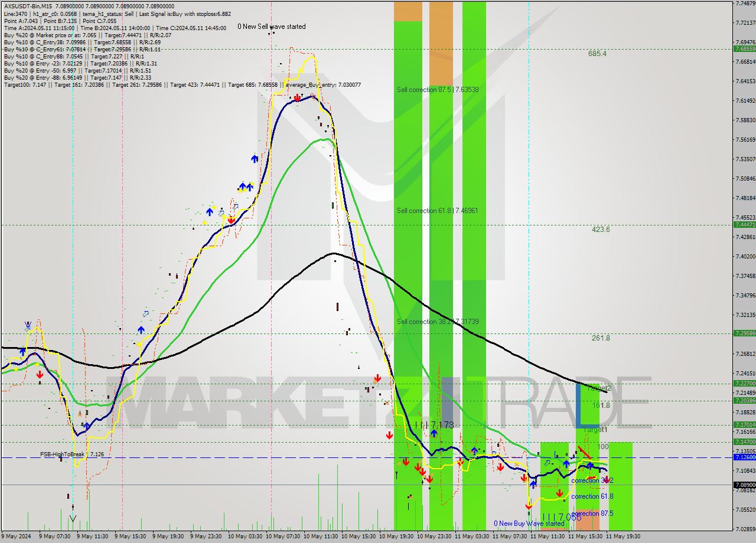The height and width of the screenshot is (543, 756).
Task: Click the blue 7.12600 price axis tag
Action: click(744, 457)
